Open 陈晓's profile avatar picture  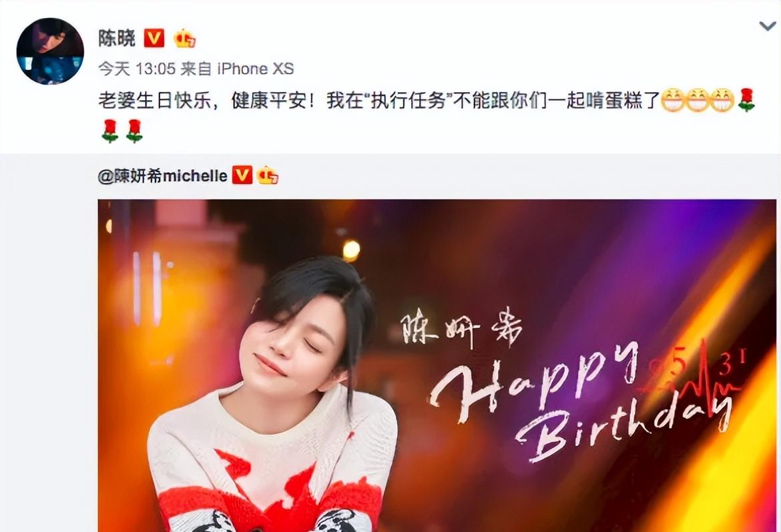tap(50, 51)
